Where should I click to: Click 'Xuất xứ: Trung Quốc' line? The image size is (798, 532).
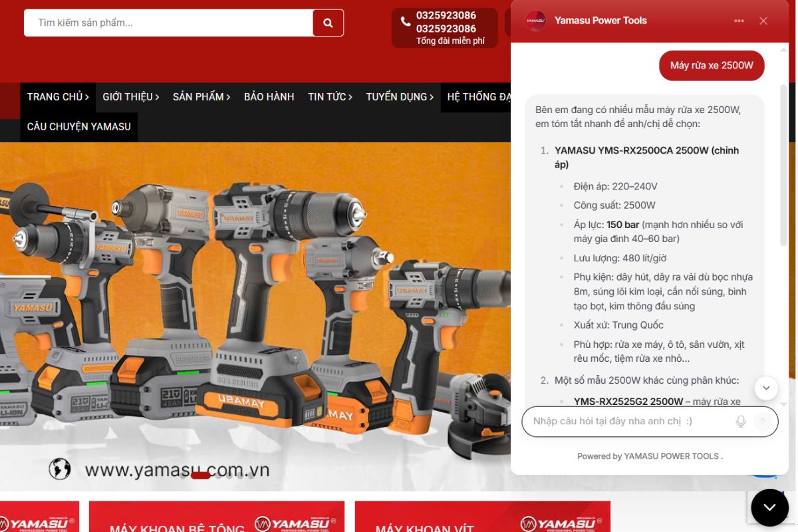pos(618,325)
